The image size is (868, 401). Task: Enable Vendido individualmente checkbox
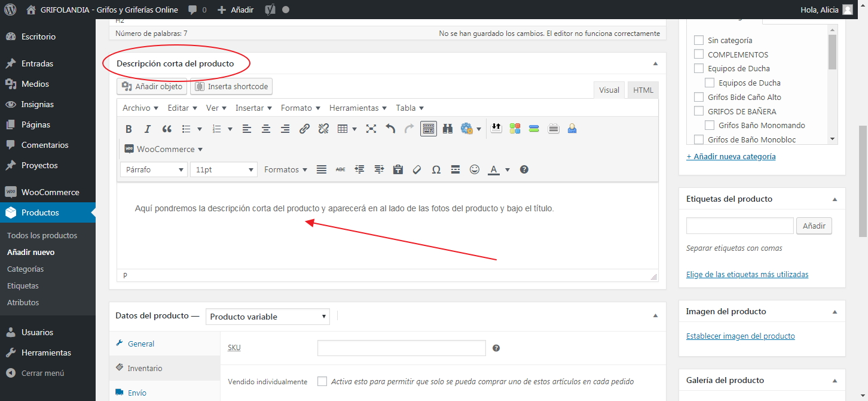tap(322, 381)
